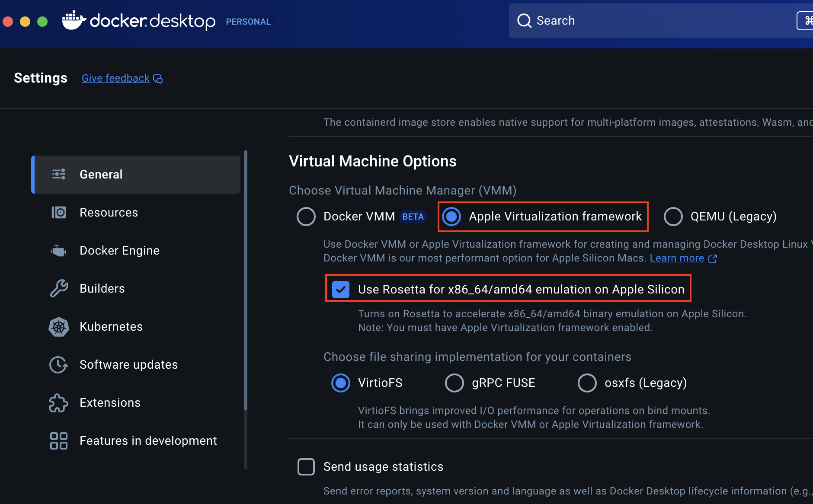Screen dimensions: 813x504
Task: Click the docker desktop wordmark
Action: click(x=153, y=21)
